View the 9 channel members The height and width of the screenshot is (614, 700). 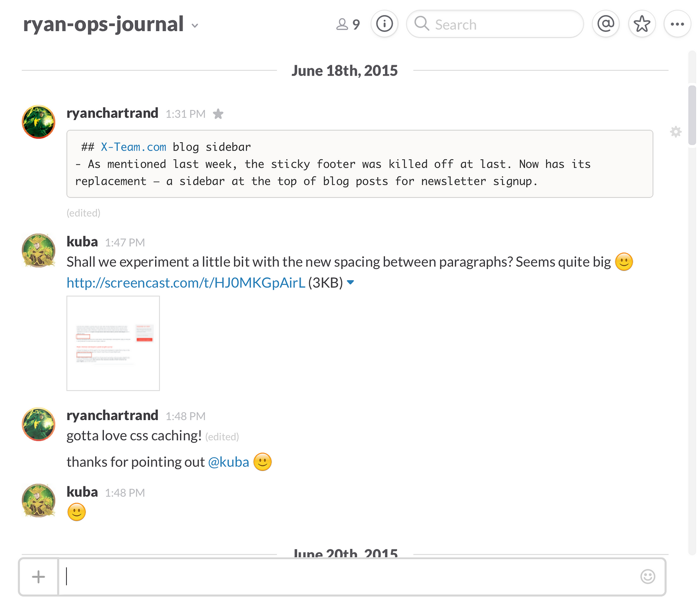(348, 25)
